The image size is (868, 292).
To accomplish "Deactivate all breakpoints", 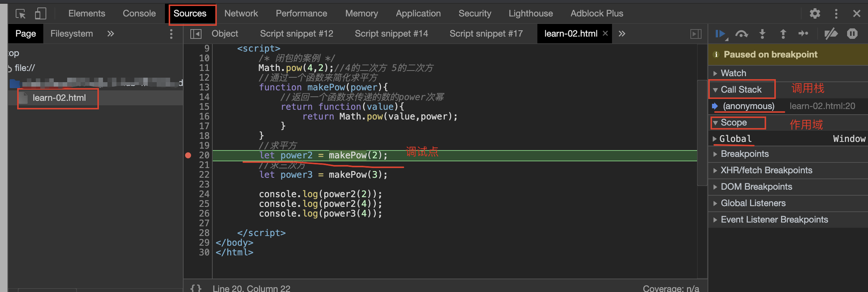I will [x=831, y=34].
